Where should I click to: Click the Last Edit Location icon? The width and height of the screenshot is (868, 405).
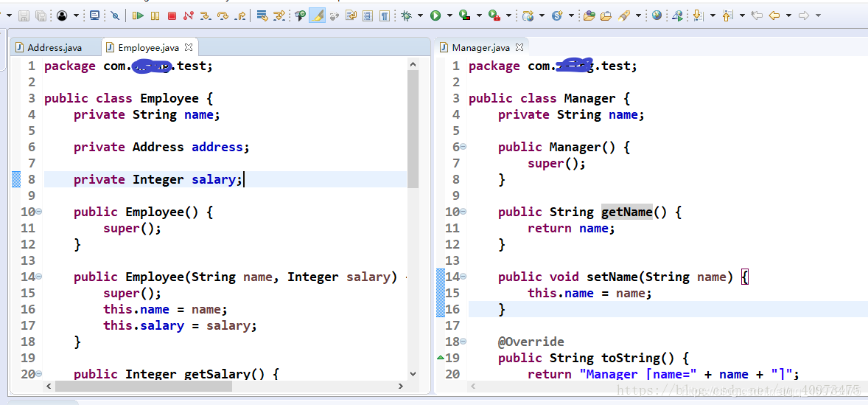pyautogui.click(x=756, y=16)
